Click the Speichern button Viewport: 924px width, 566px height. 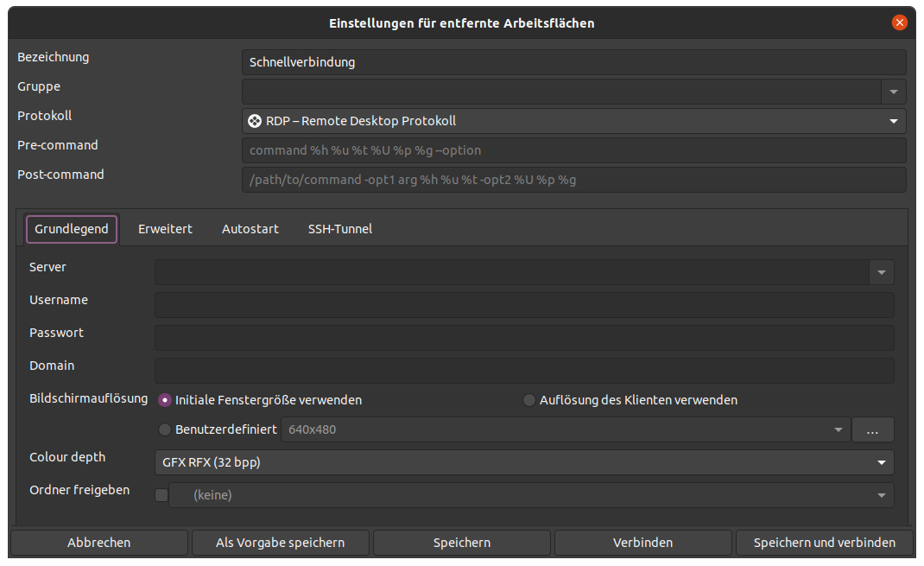pyautogui.click(x=462, y=543)
